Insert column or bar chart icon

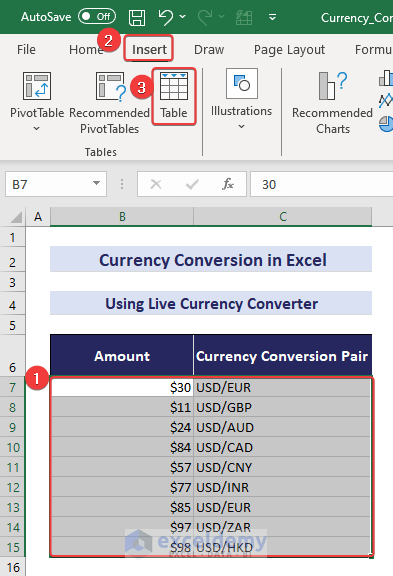click(x=386, y=78)
